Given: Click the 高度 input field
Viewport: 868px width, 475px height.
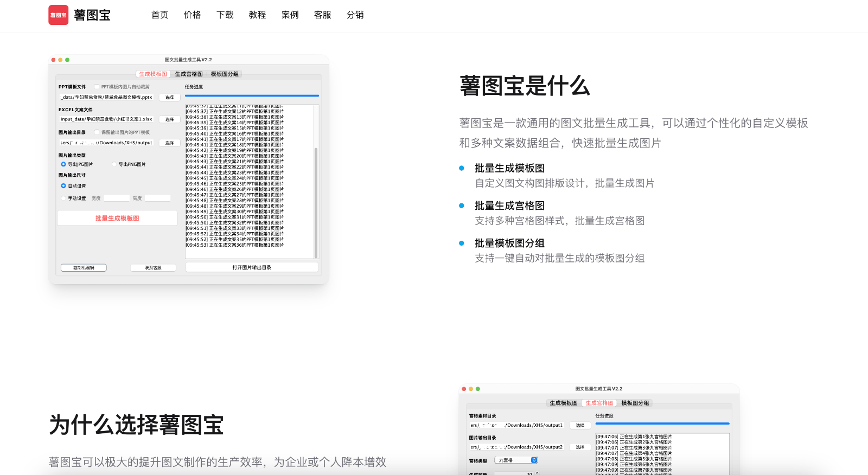Looking at the screenshot, I should [x=158, y=198].
